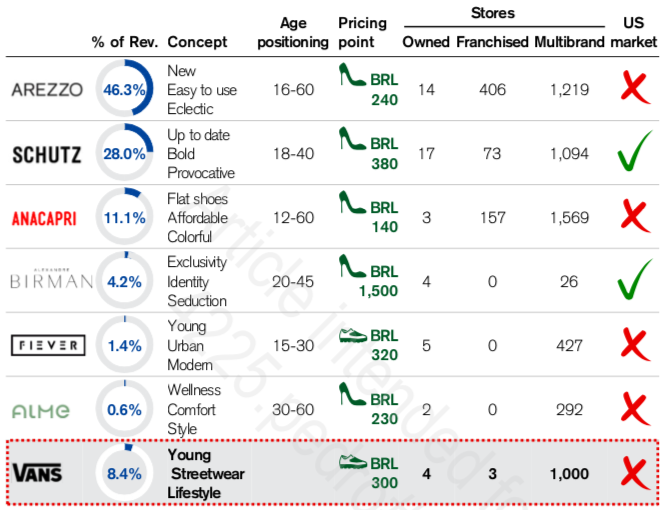Click the 'Owned' column header
Screen dimensions: 666x510
coord(426,42)
